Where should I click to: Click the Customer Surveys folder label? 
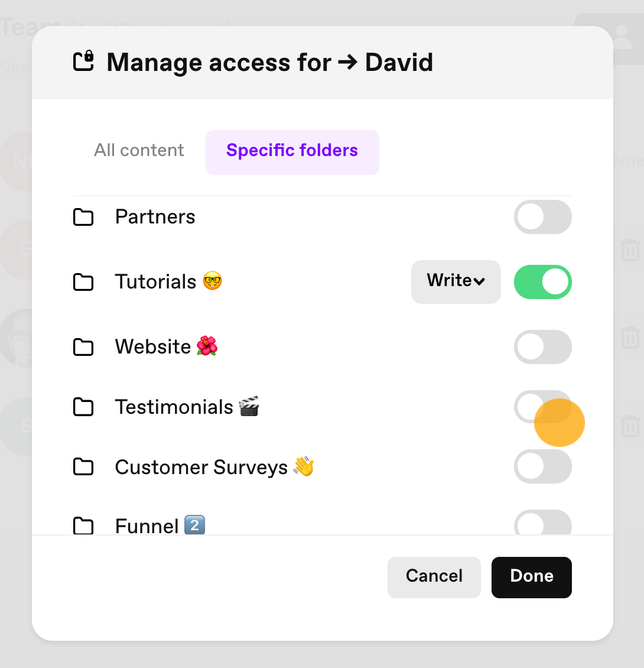click(201, 467)
